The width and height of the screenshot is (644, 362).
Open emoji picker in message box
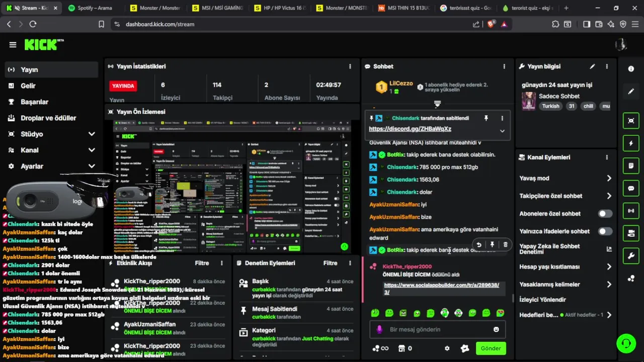click(x=496, y=329)
